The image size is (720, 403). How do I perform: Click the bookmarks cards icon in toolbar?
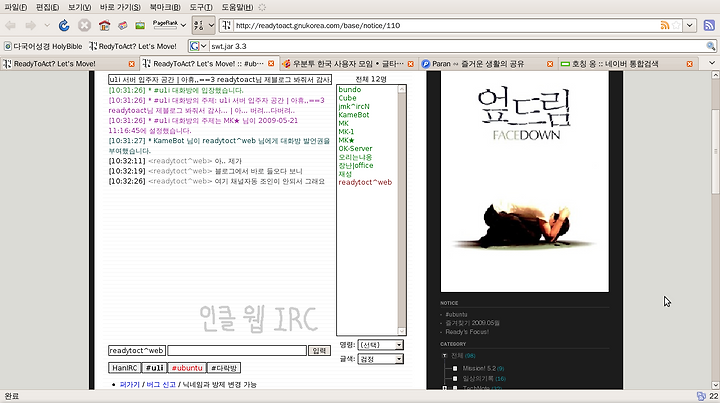[123, 25]
